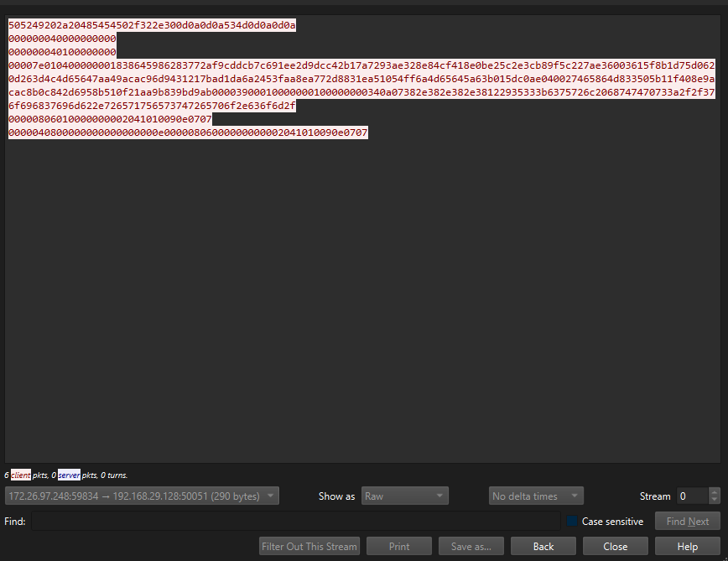Click inside the Find text field
The width and height of the screenshot is (728, 561).
coord(295,522)
